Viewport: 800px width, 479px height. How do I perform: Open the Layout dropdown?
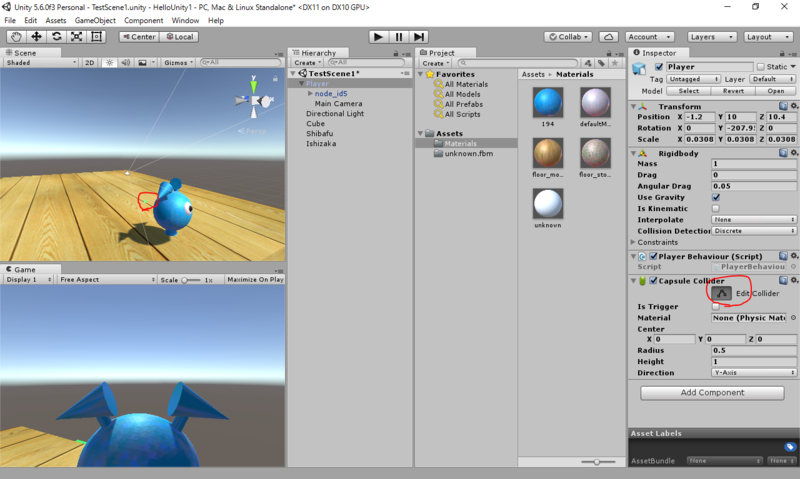[x=768, y=37]
